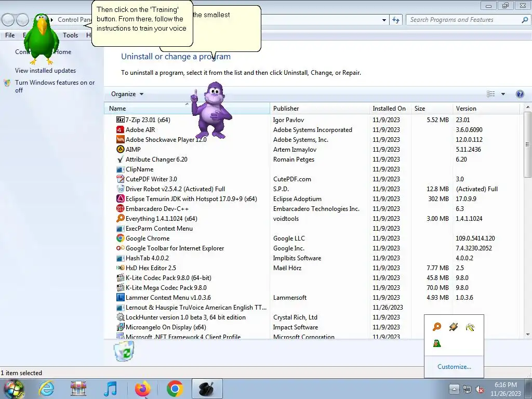Click the Driver Robot program icon

coord(120,189)
